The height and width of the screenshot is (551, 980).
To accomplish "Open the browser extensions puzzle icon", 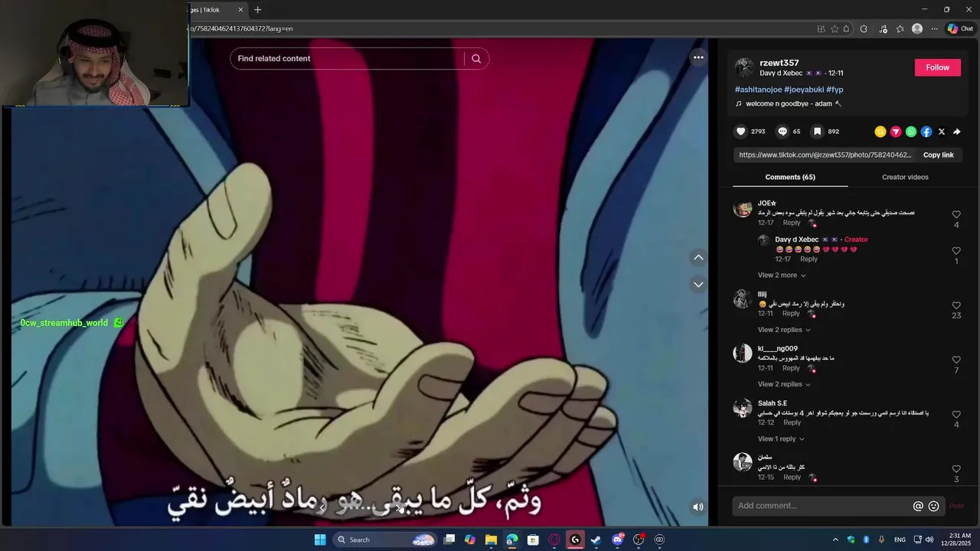I will (x=864, y=28).
